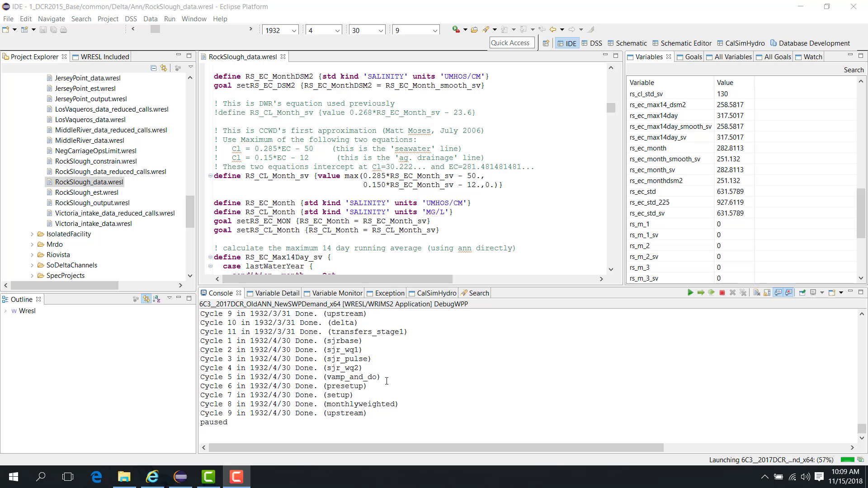The image size is (868, 488).
Task: Expand the Mrdo folder
Action: tap(32, 244)
